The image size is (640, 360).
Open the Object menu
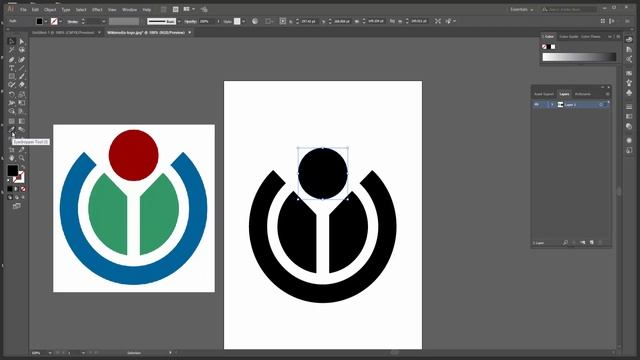tap(50, 9)
